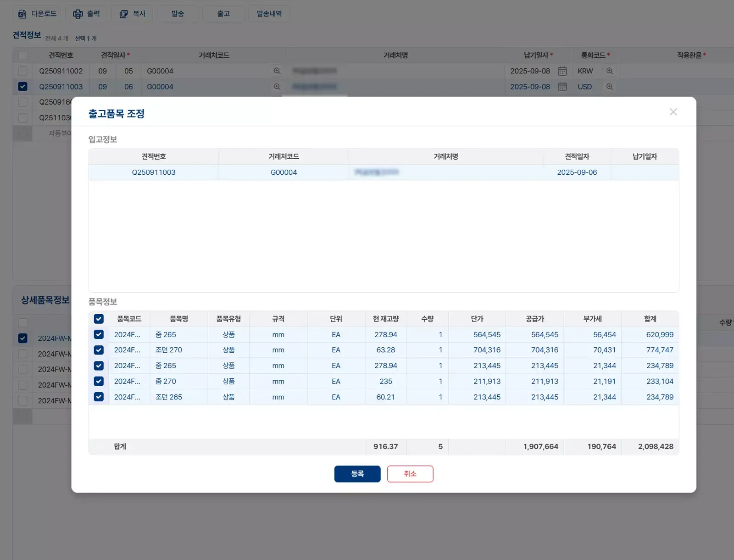This screenshot has width=734, height=560.
Task: Select quote row Q250911003 in 입고정보
Action: (x=154, y=172)
